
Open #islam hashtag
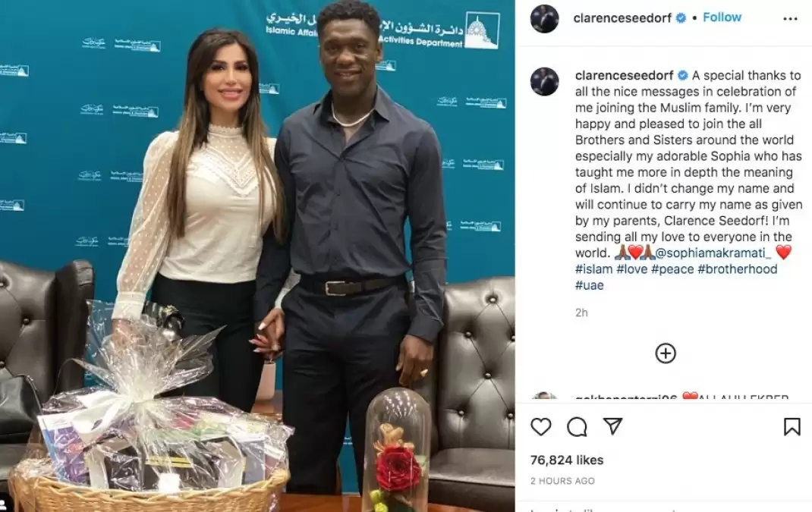593,269
